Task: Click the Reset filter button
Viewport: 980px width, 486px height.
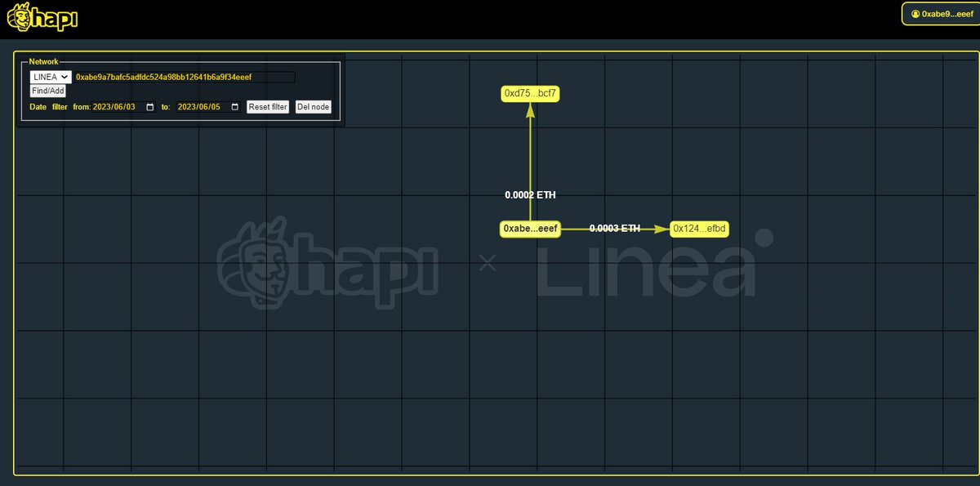Action: click(268, 107)
